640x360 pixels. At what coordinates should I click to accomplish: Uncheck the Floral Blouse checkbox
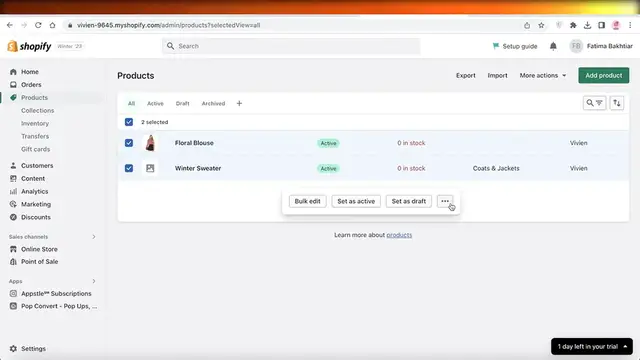pos(129,143)
